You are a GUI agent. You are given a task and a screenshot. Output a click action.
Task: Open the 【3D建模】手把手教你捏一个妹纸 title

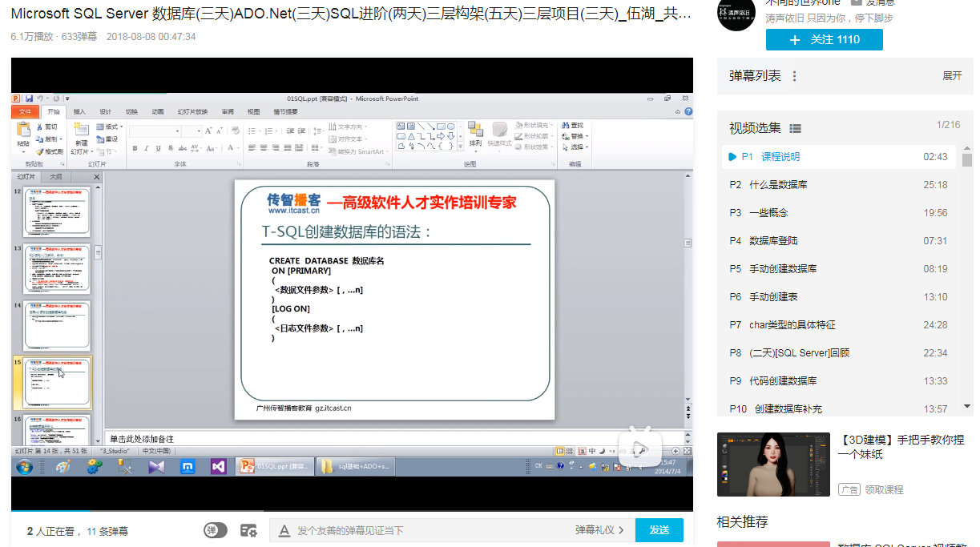[901, 447]
